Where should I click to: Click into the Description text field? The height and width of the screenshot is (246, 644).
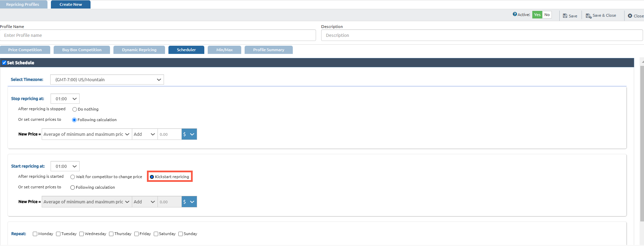coord(482,35)
